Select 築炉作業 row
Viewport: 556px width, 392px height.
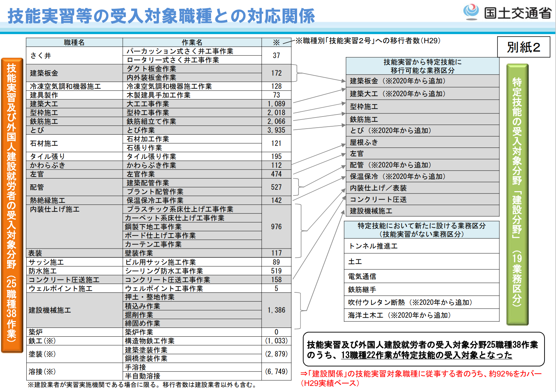(192, 332)
